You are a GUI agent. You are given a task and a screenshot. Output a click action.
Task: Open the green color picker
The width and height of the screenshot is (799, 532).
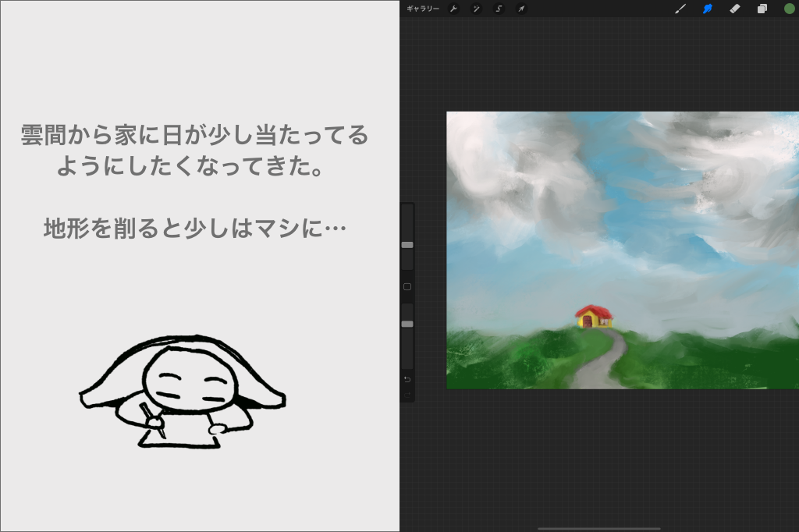pyautogui.click(x=789, y=9)
